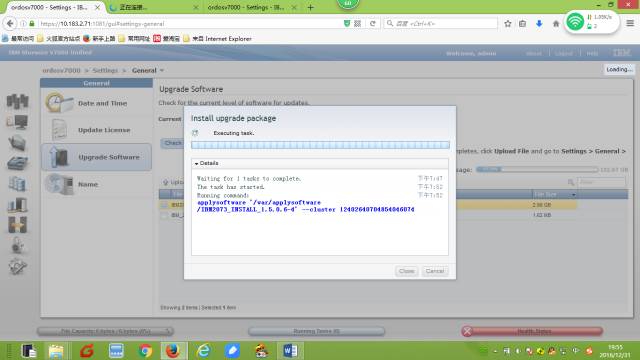The width and height of the screenshot is (640, 360).
Task: Click the ordosv7000 breadcrumb link
Action: coord(61,70)
